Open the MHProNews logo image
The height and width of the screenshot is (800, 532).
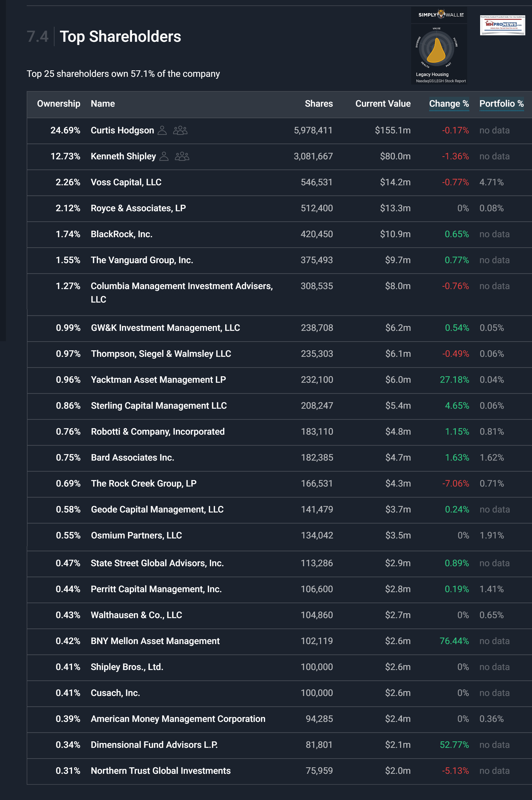[502, 25]
